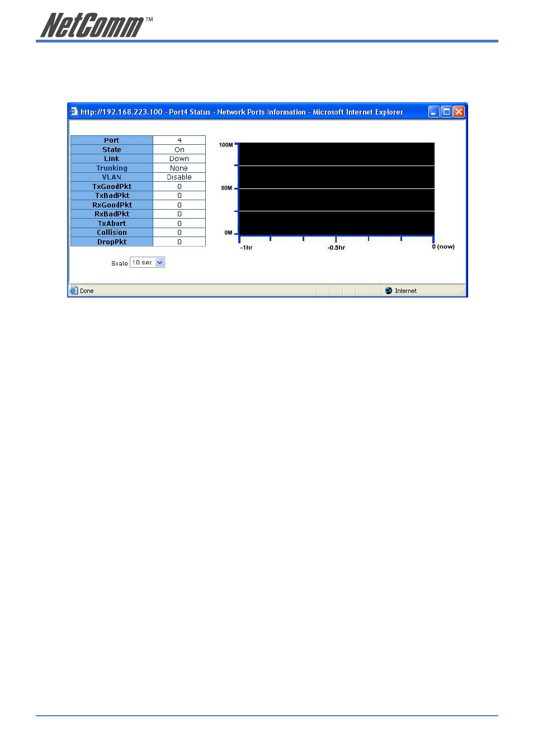Click the 0M axis label on graph
Image resolution: width=533 pixels, height=756 pixels.
pos(228,233)
